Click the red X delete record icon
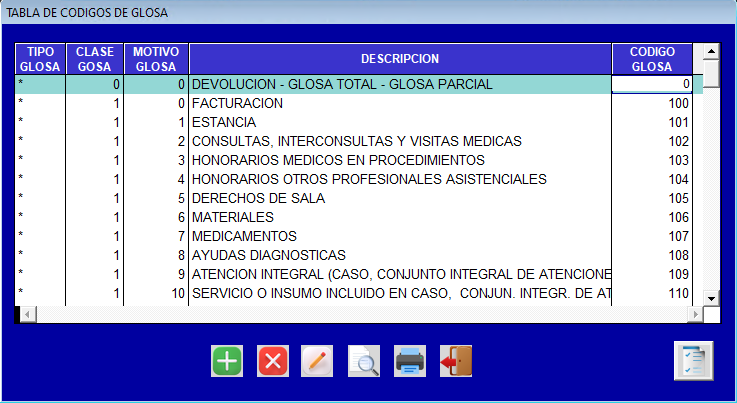 point(273,361)
